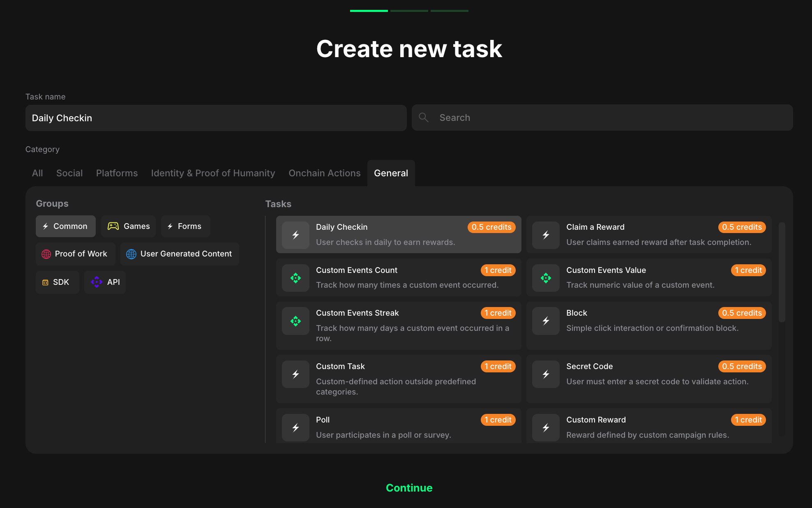The image size is (812, 508).
Task: Click the lightning icon of the Block task
Action: pos(546,321)
